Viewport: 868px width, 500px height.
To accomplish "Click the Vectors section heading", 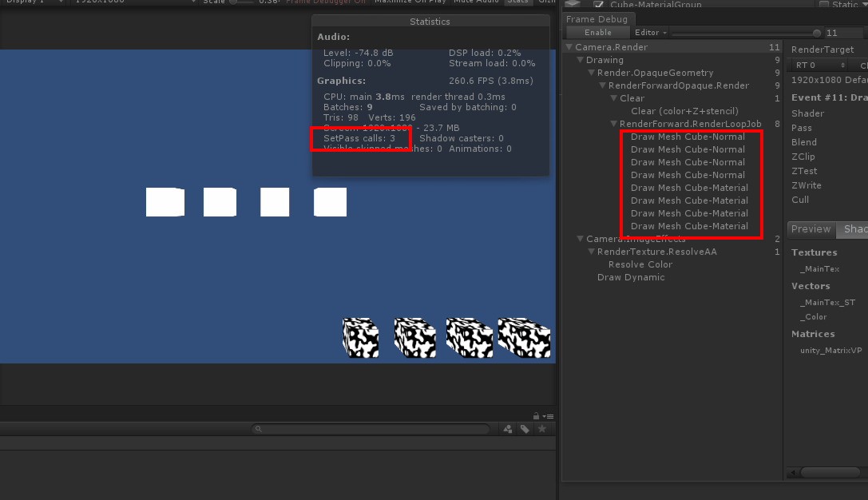I will tap(811, 286).
